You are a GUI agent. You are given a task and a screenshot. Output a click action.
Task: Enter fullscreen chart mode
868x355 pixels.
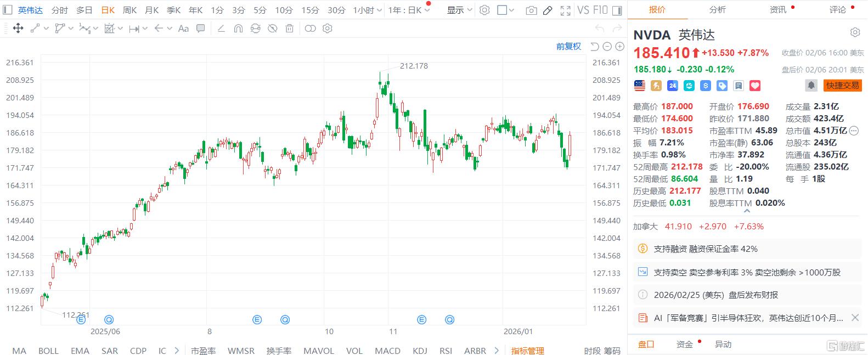[565, 10]
